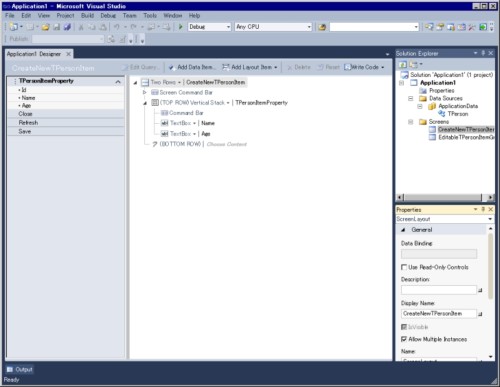Open the ScreenLayout object dropdown
500x387 pixels.
pos(490,219)
